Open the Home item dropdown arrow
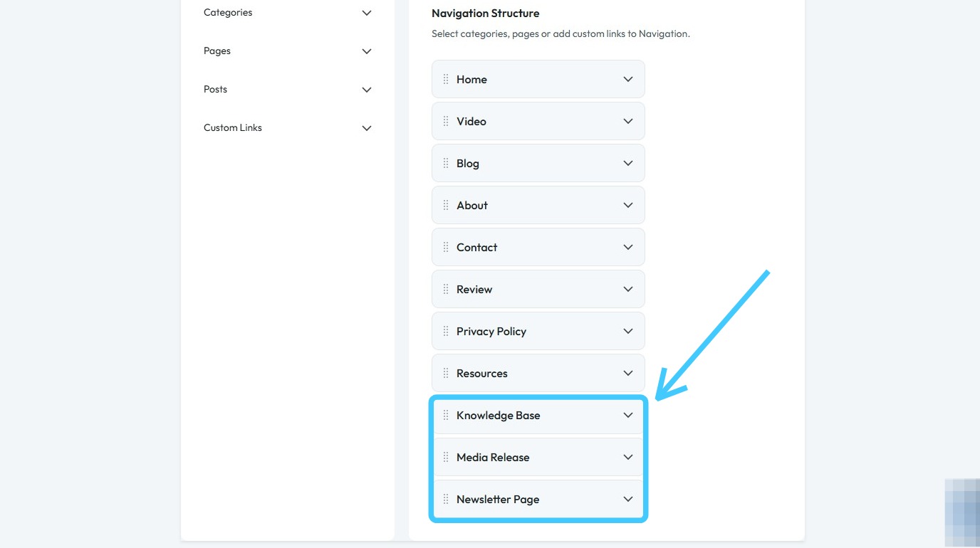 point(628,79)
